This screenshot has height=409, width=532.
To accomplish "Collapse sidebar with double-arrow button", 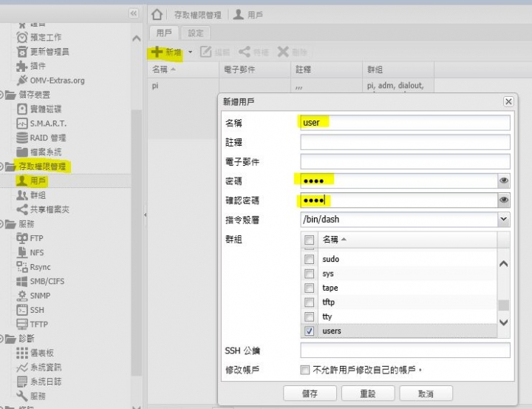I will point(134,13).
